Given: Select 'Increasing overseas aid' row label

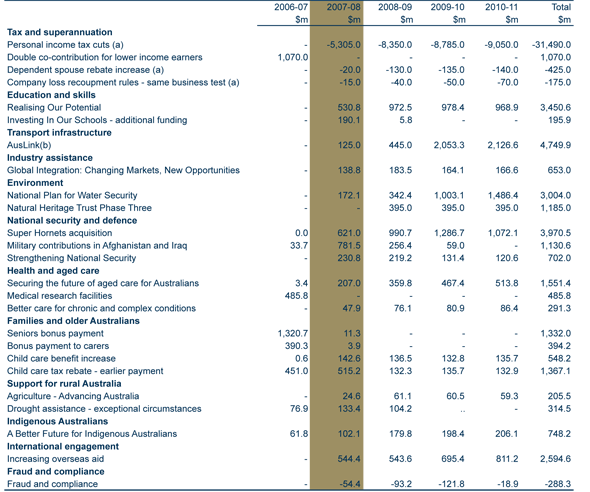Looking at the screenshot, I should [x=55, y=459].
